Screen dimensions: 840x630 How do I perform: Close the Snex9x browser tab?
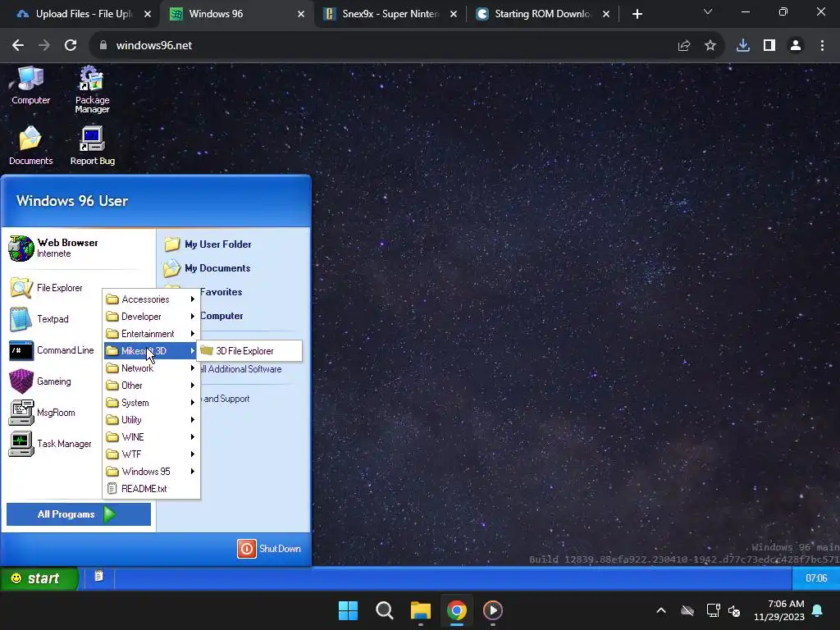454,14
